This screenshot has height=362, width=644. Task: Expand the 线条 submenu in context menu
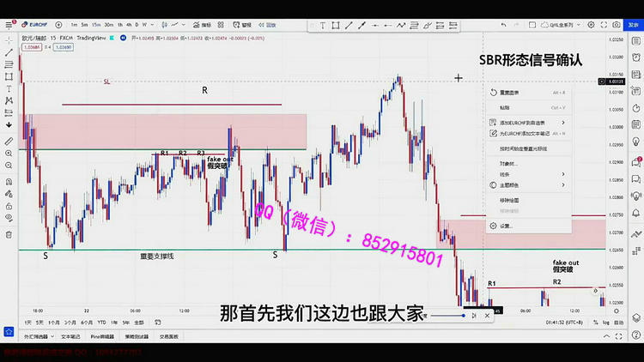pyautogui.click(x=563, y=174)
